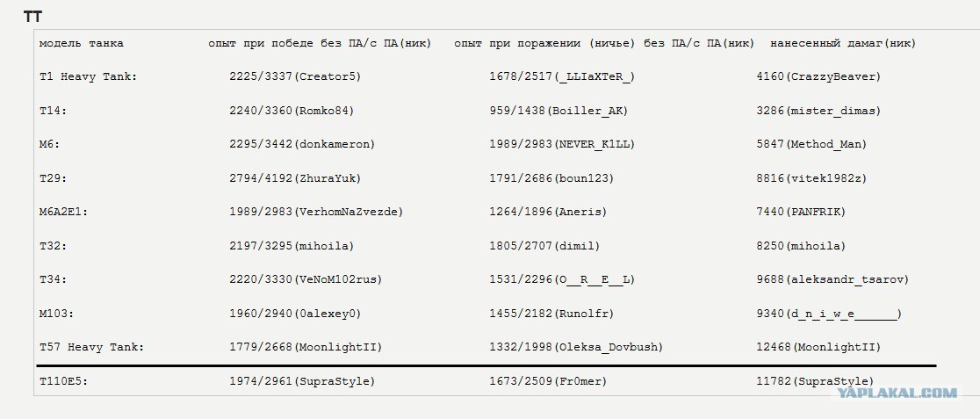Screen dimensions: 980x419
Task: Click the модель танка column header
Action: [x=82, y=43]
